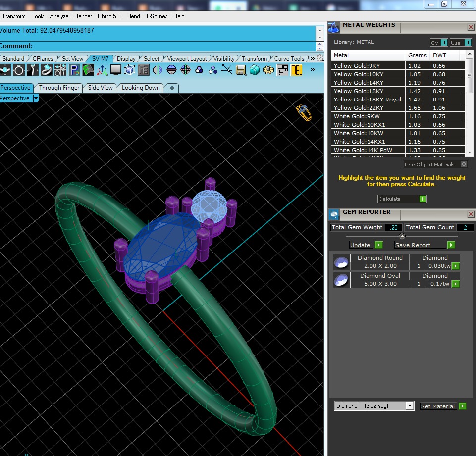Click the green surface icon
Screen dimensions: 476x456
pyautogui.click(x=88, y=70)
